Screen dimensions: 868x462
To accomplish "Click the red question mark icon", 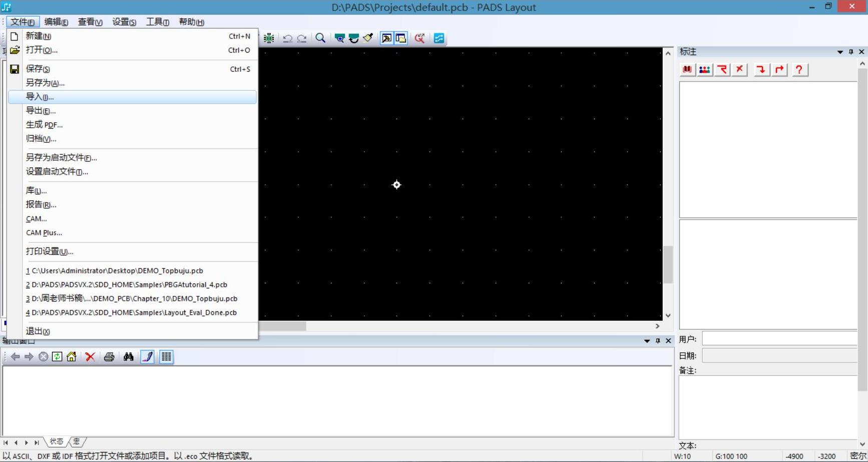I will click(x=799, y=70).
